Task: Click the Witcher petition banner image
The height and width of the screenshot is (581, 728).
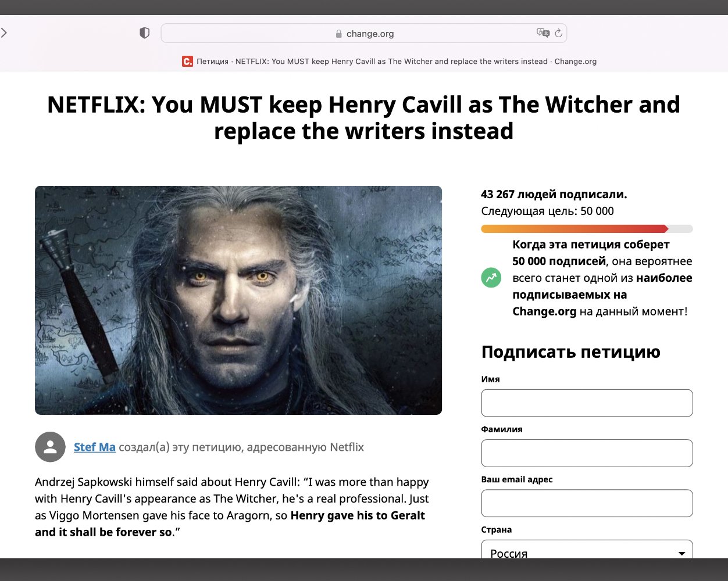Action: point(238,300)
